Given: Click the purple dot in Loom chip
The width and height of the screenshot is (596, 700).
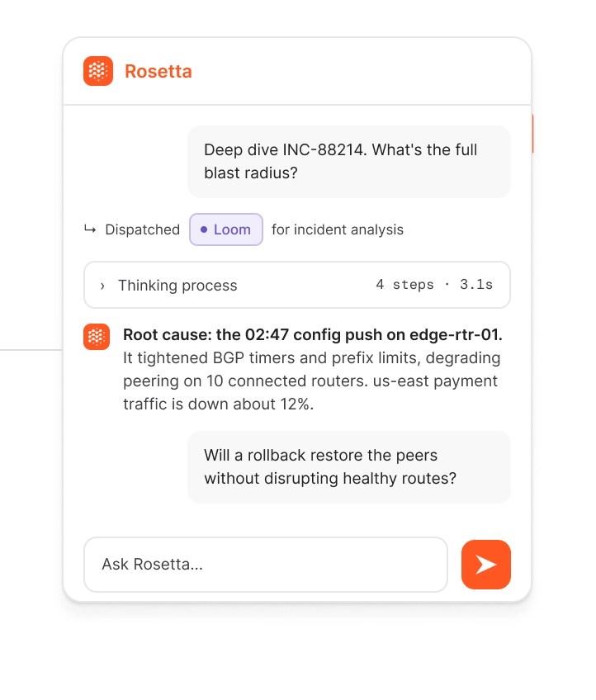Looking at the screenshot, I should click(x=204, y=229).
